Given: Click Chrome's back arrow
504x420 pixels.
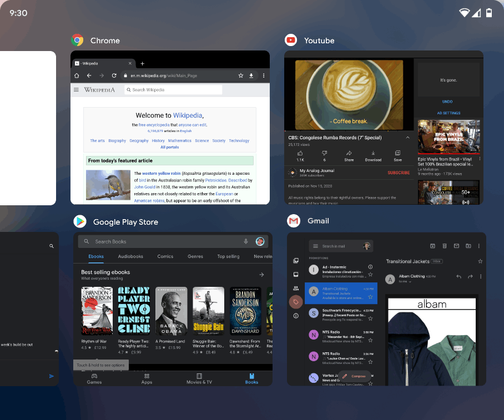Looking at the screenshot, I should (x=89, y=75).
